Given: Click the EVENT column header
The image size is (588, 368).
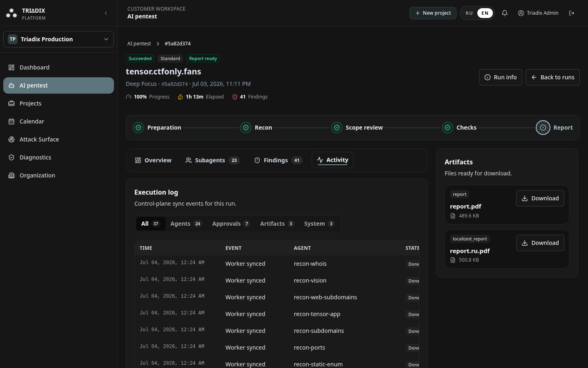Looking at the screenshot, I should pos(234,248).
